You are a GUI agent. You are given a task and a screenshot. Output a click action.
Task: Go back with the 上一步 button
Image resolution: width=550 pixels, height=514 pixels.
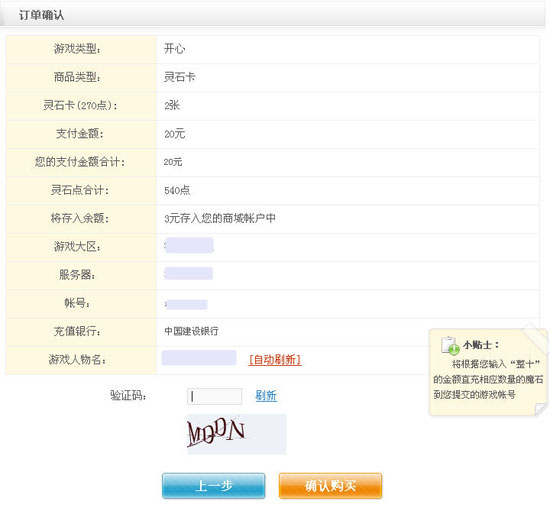[x=214, y=486]
